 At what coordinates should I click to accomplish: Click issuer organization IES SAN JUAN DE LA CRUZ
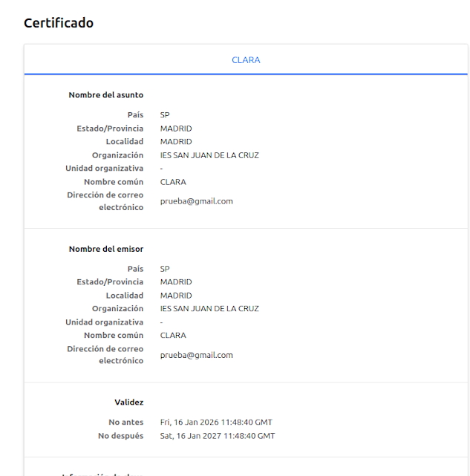[x=209, y=308]
